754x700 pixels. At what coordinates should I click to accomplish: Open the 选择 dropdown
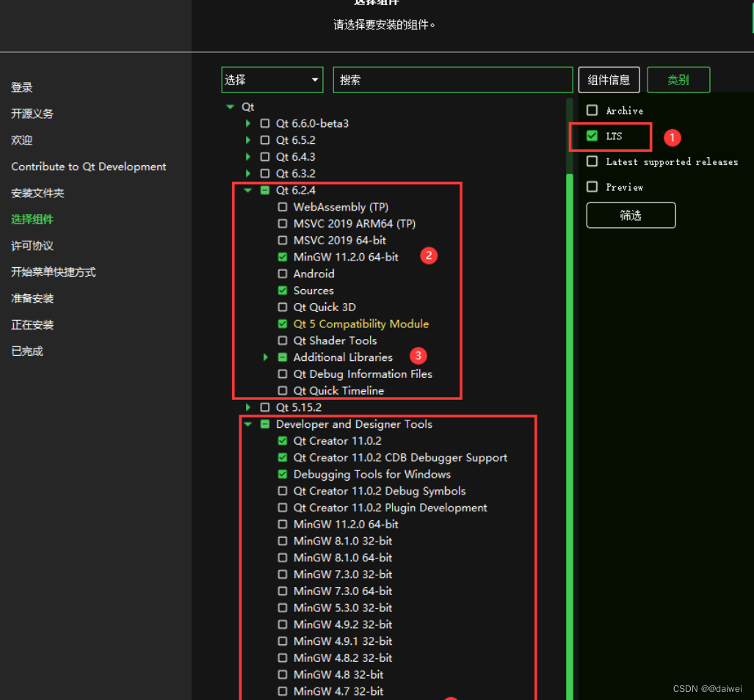[x=272, y=80]
